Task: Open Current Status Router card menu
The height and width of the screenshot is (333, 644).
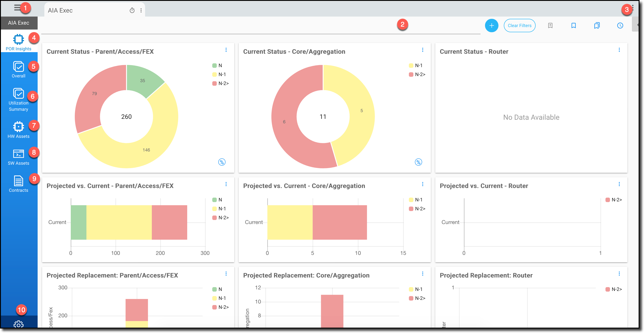Action: click(619, 50)
